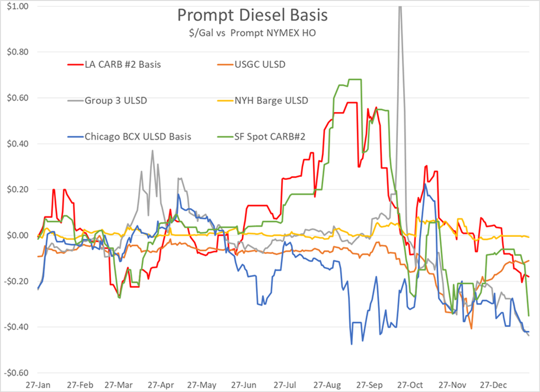Click the 27-Feb x-axis date label
The width and height of the screenshot is (540, 392).
(80, 385)
